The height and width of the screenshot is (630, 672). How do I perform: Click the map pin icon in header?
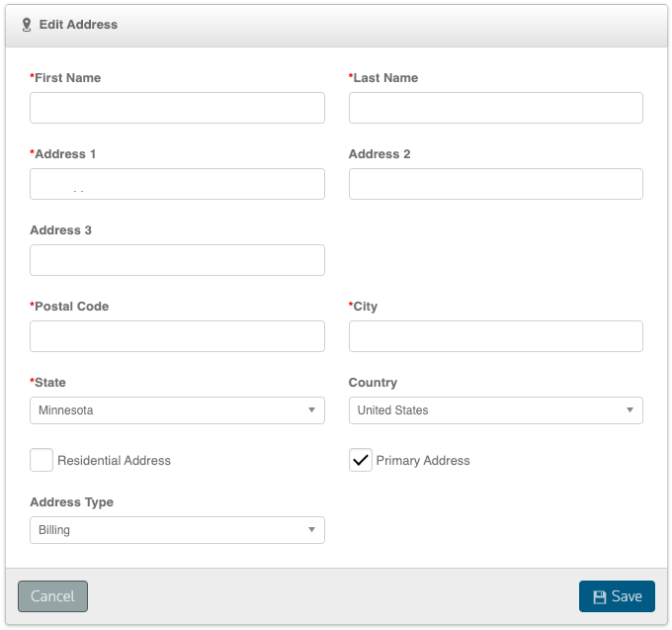27,25
